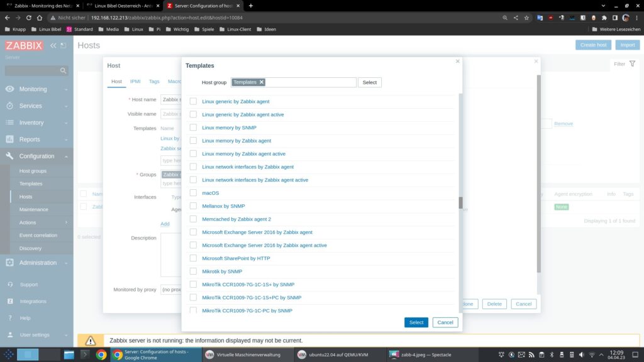
Task: Open Event correlation in Configuration menu
Action: coord(38,235)
